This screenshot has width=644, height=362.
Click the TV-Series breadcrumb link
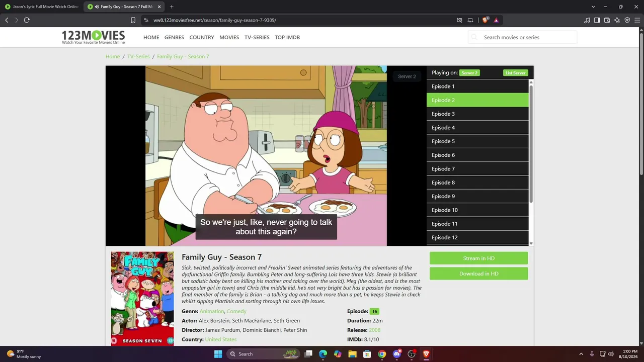138,56
